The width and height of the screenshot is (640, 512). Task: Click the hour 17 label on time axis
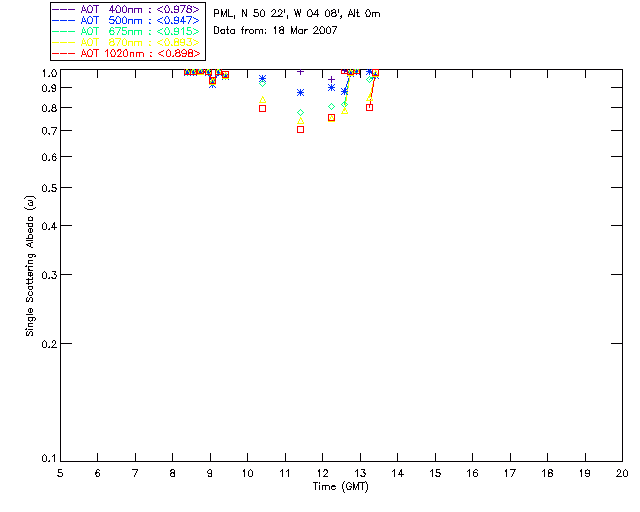(x=510, y=473)
